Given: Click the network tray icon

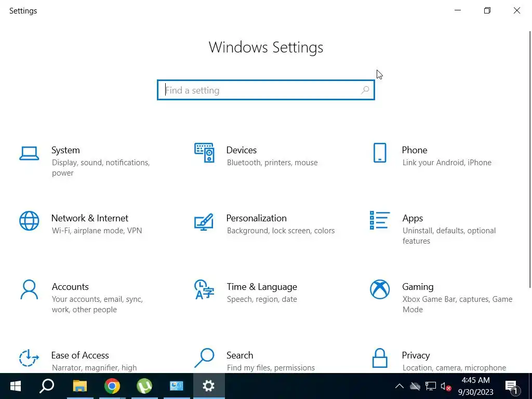Looking at the screenshot, I should 431,386.
